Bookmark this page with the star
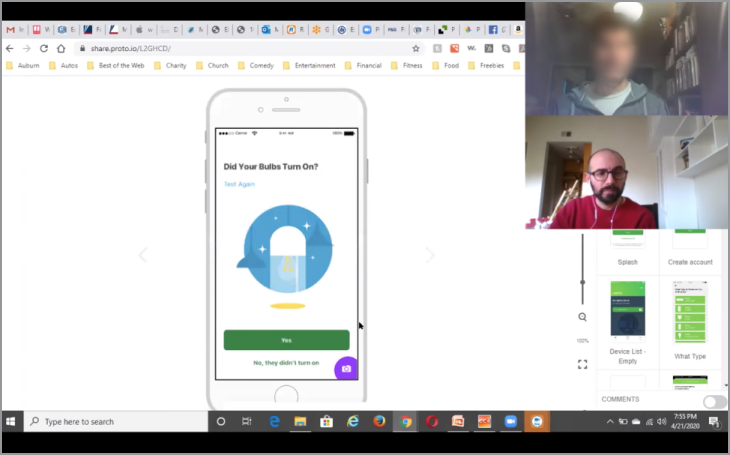The width and height of the screenshot is (730, 455). point(416,48)
